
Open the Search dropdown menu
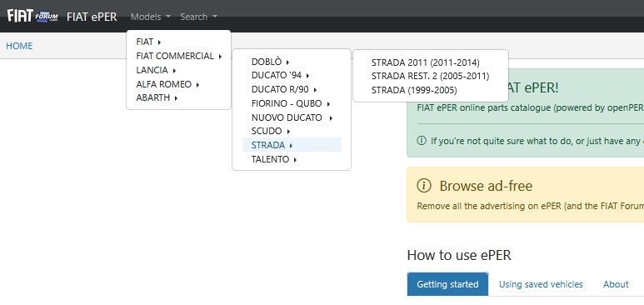199,17
